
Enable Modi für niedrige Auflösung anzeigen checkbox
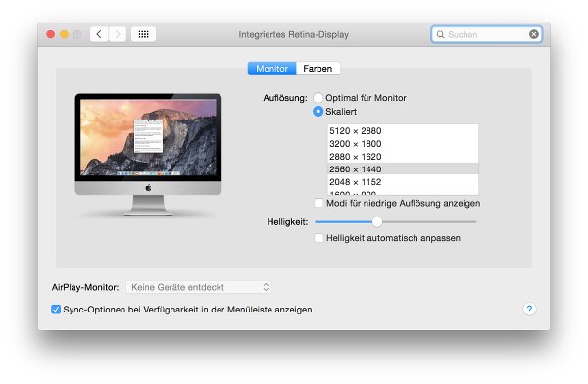[318, 203]
